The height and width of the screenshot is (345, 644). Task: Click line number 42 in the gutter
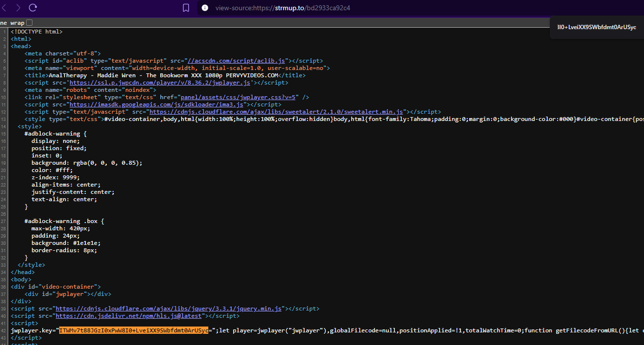(x=4, y=330)
